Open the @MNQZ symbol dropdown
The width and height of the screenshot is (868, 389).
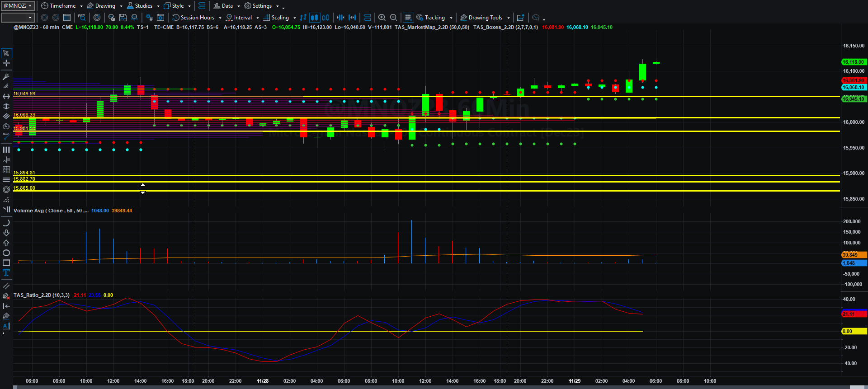[x=18, y=6]
